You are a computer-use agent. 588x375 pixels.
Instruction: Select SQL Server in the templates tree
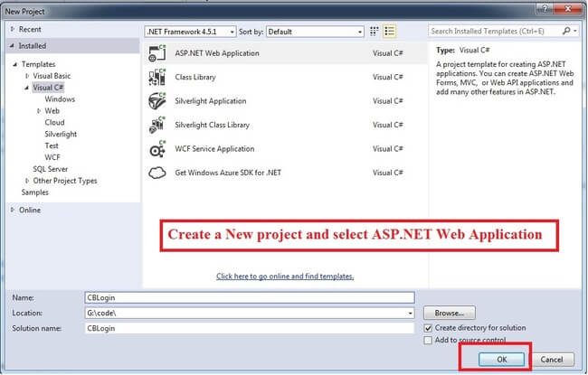[51, 169]
